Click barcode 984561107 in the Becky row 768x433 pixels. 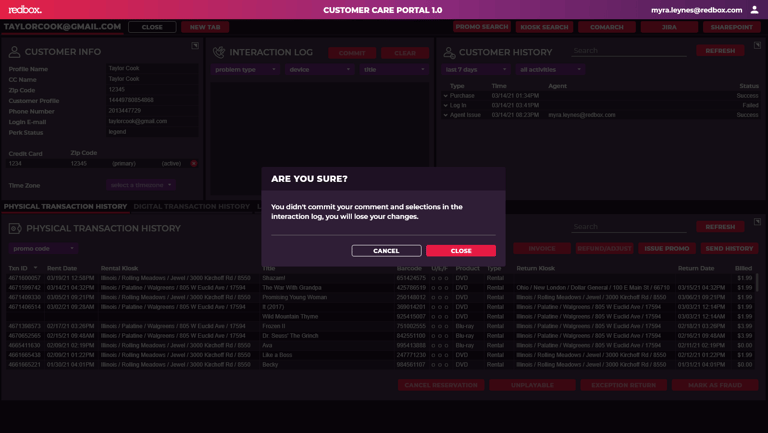411,365
